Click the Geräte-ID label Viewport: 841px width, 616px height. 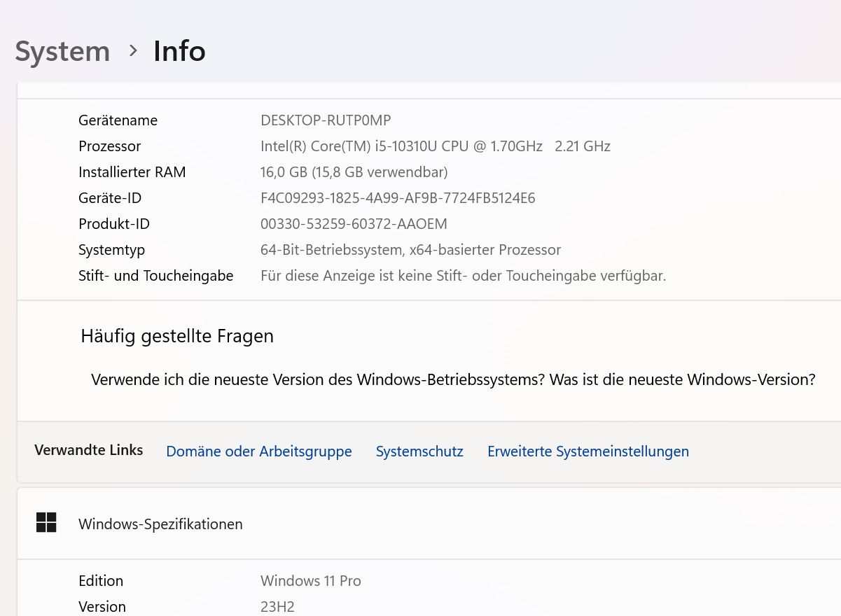click(110, 198)
